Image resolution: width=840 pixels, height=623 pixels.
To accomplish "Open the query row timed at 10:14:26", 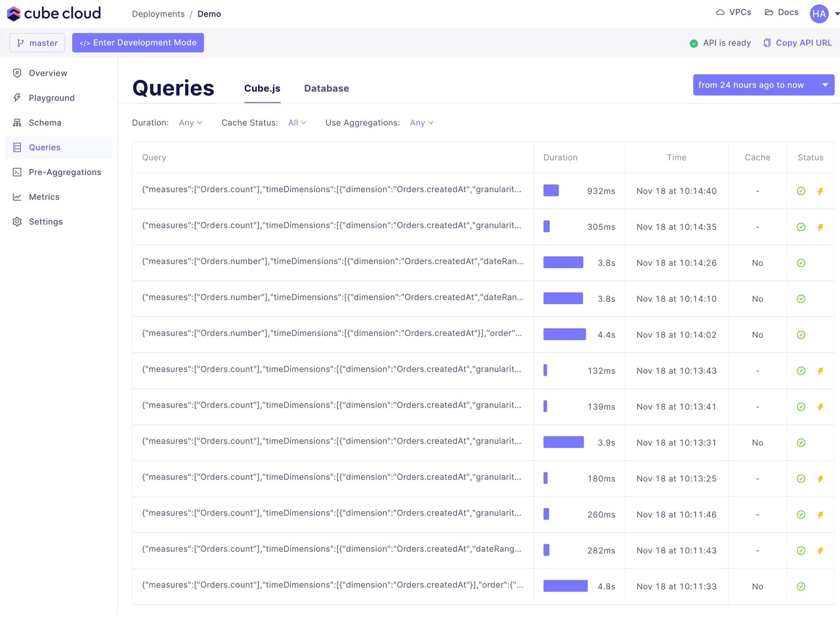I will pyautogui.click(x=332, y=262).
